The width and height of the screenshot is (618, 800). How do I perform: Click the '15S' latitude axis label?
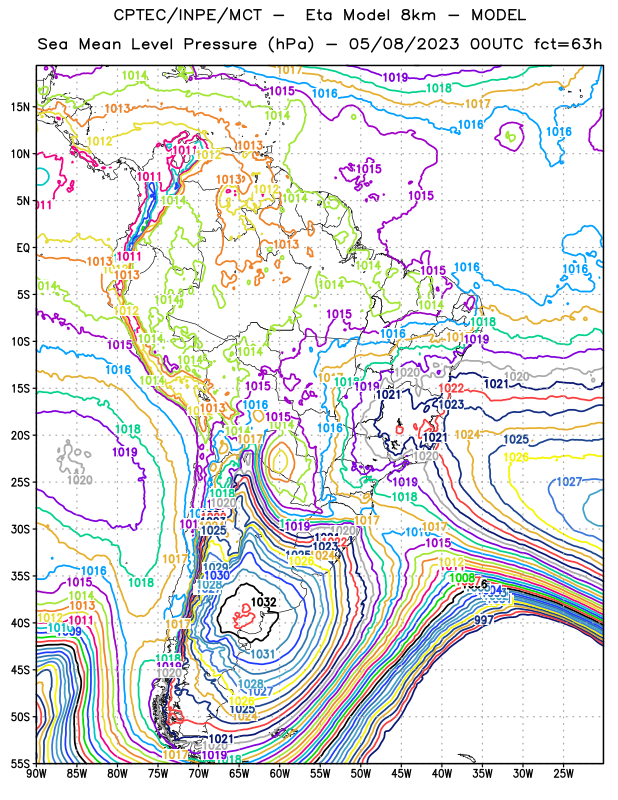(20, 388)
